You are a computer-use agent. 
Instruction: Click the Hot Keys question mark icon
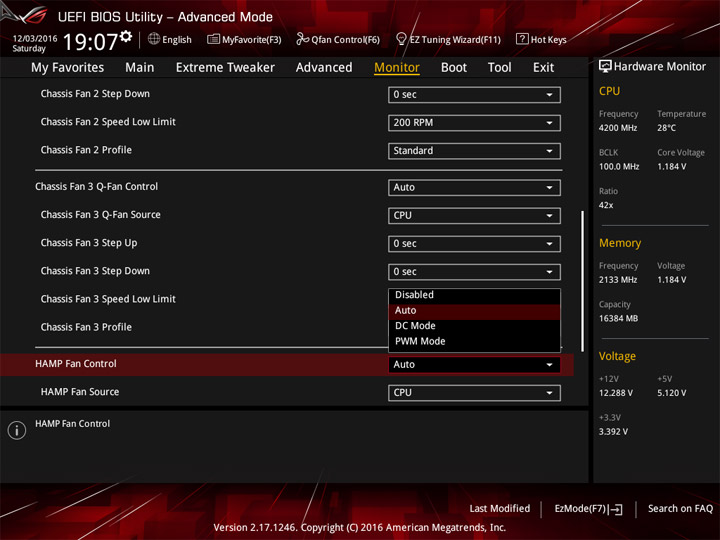[522, 39]
